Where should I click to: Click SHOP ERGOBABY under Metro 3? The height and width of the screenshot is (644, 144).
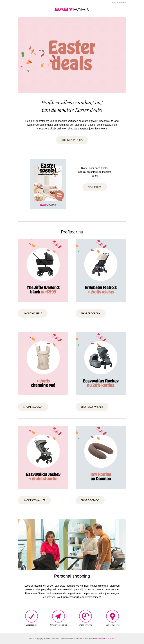point(90,313)
